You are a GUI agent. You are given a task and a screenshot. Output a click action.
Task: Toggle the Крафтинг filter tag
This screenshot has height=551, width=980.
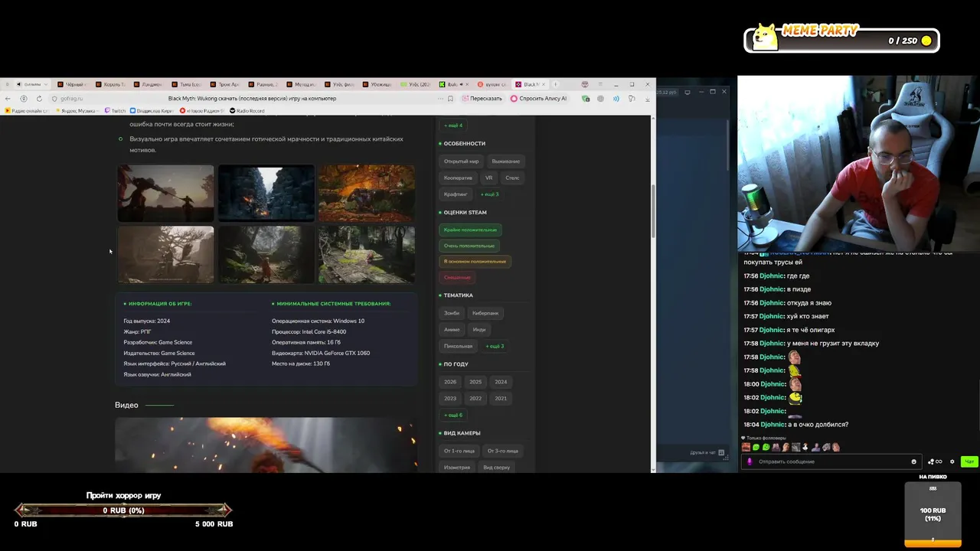456,194
